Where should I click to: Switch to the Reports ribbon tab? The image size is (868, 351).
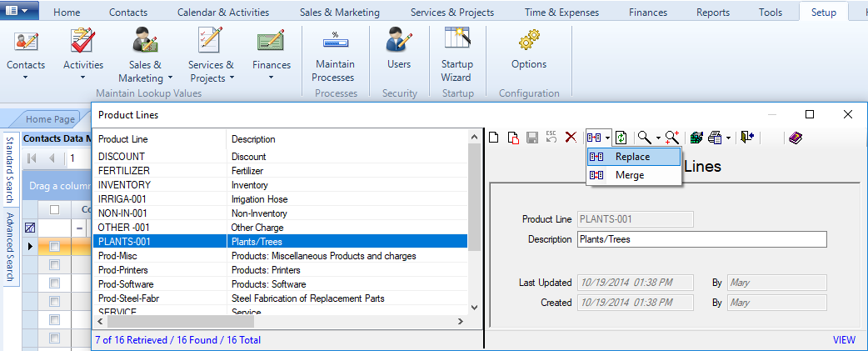click(x=712, y=13)
